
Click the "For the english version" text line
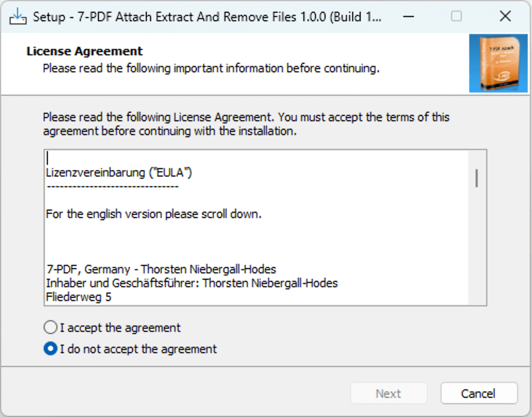tap(154, 214)
